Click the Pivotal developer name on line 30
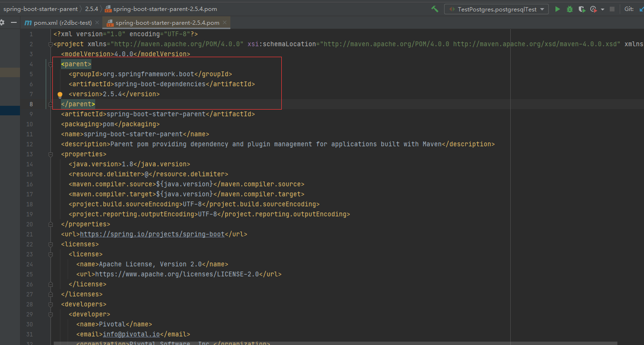Viewport: 644px width, 345px height. [x=112, y=324]
